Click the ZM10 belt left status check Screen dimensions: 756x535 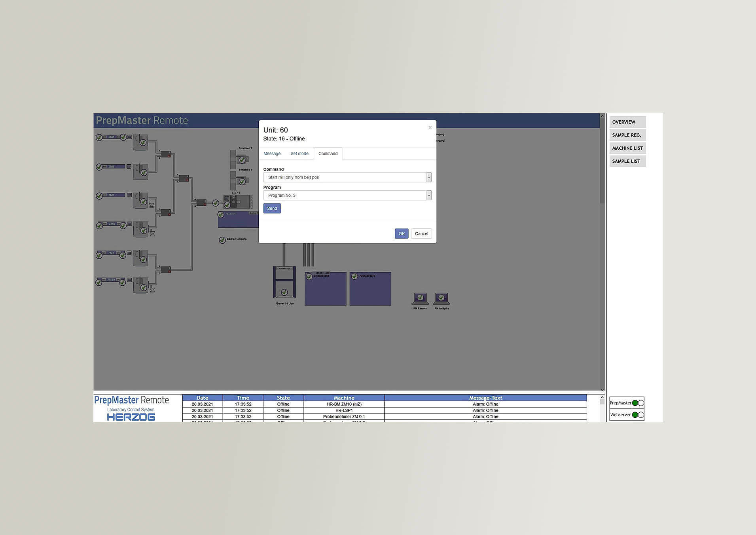pos(99,283)
